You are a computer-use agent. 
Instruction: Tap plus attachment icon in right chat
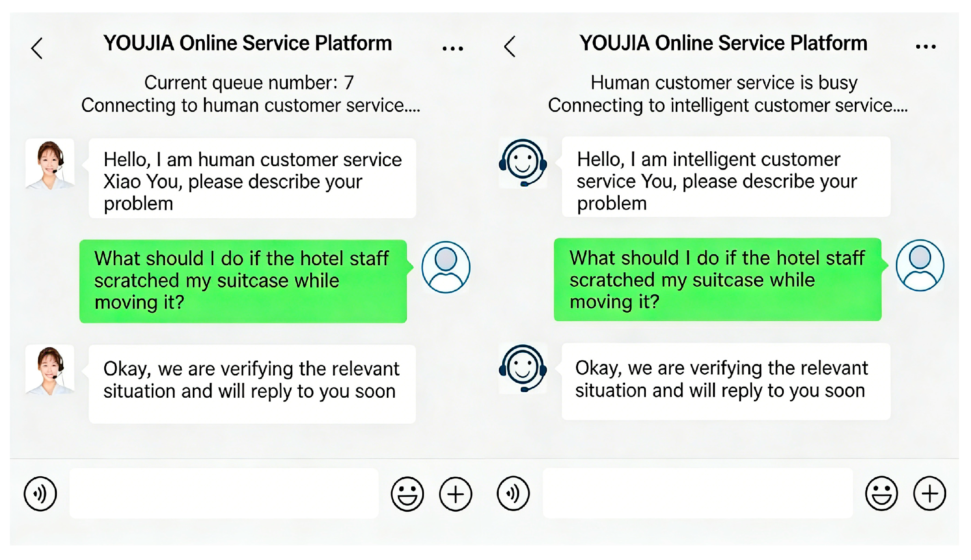pyautogui.click(x=930, y=493)
